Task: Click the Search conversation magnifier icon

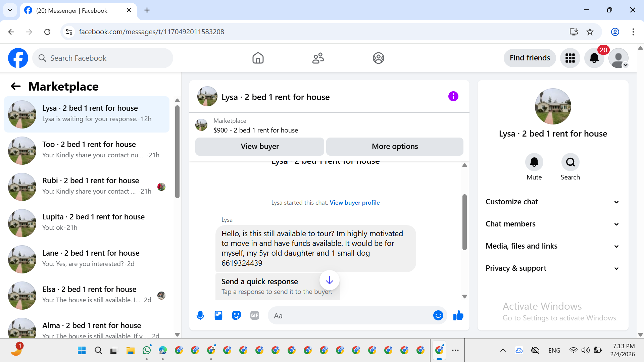Action: click(x=570, y=162)
